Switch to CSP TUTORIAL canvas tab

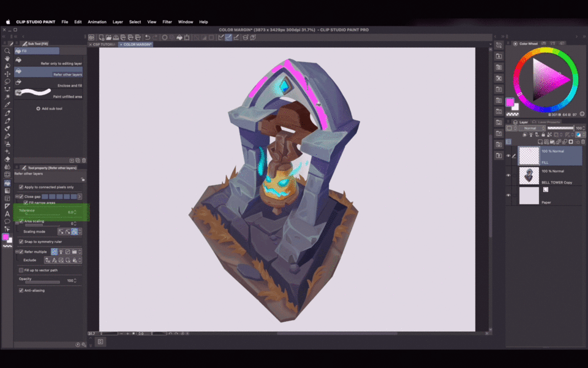103,44
